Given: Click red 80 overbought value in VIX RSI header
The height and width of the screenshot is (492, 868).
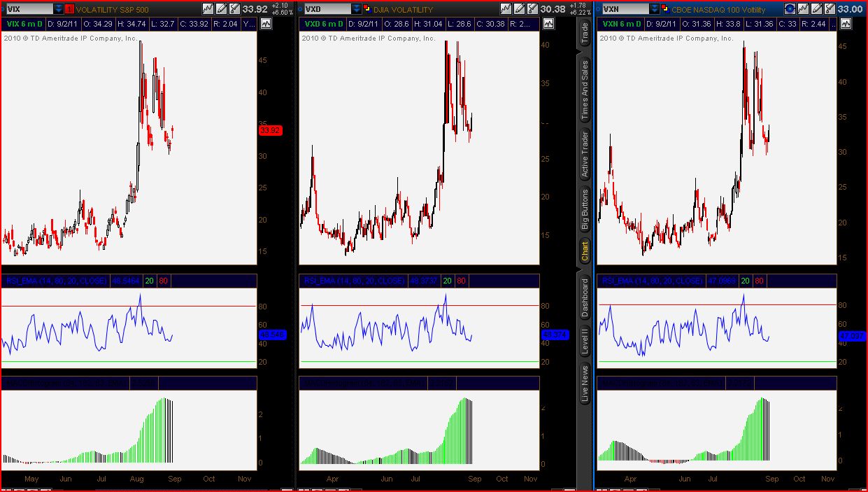Looking at the screenshot, I should click(164, 281).
